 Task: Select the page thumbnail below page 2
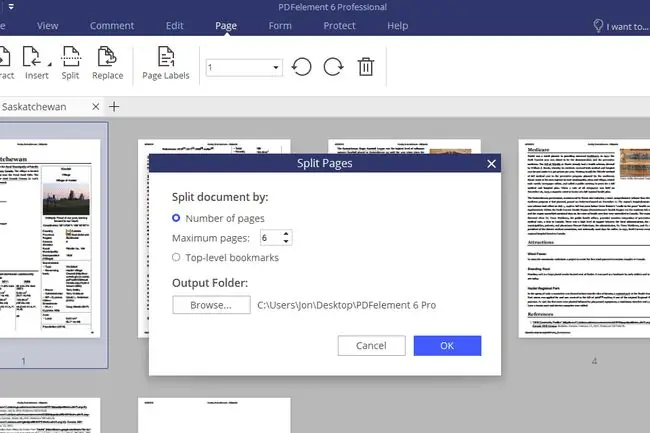coord(214,415)
